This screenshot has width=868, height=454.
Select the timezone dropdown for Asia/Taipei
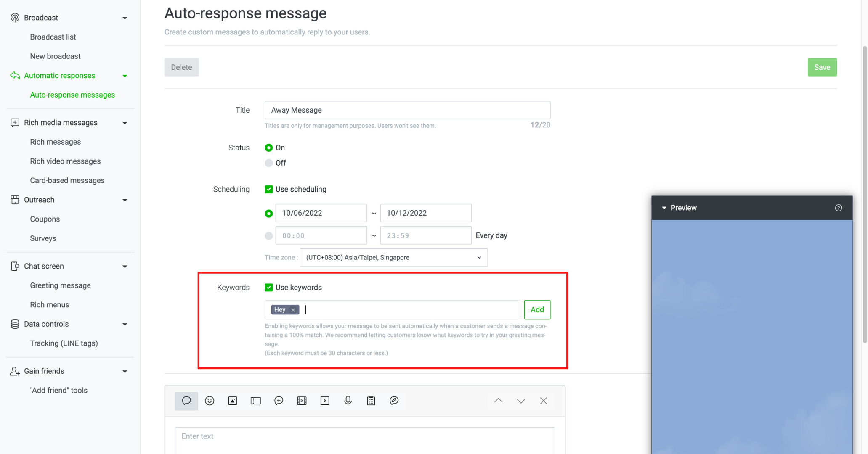393,257
